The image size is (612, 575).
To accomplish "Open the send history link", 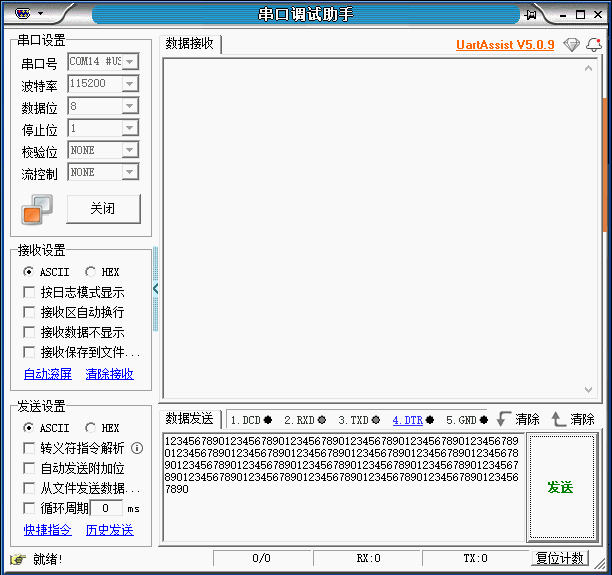I will (110, 530).
